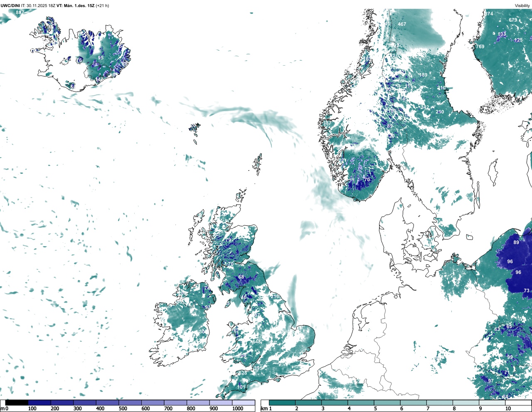Screen dimensions: 532x412
Task: Click the "Visibility" title label
Action: point(522,6)
